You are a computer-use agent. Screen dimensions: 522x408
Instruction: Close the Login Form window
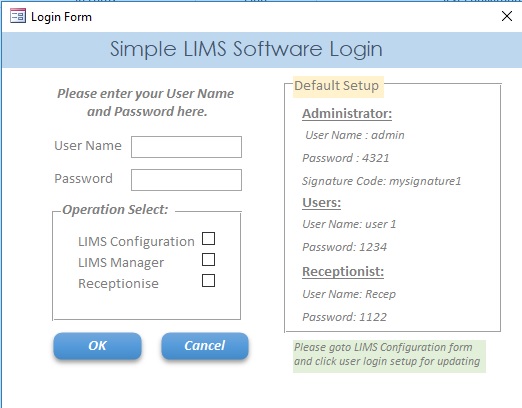[507, 16]
